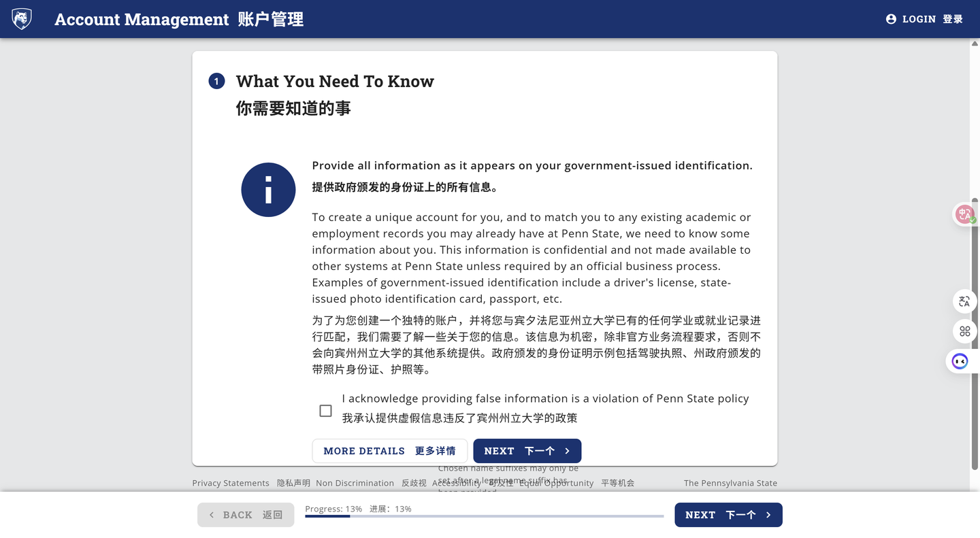
Task: Click the user account icon beside LOGIN
Action: pyautogui.click(x=891, y=19)
